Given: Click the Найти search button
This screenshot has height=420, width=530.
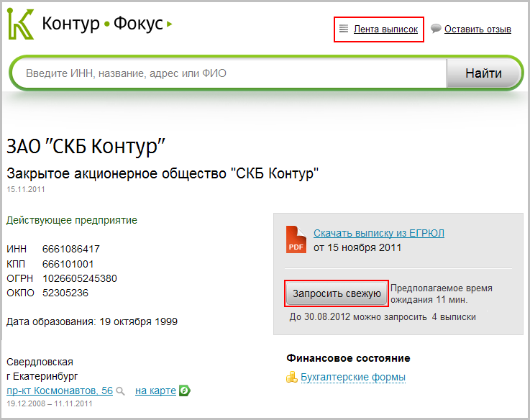Looking at the screenshot, I should point(483,73).
